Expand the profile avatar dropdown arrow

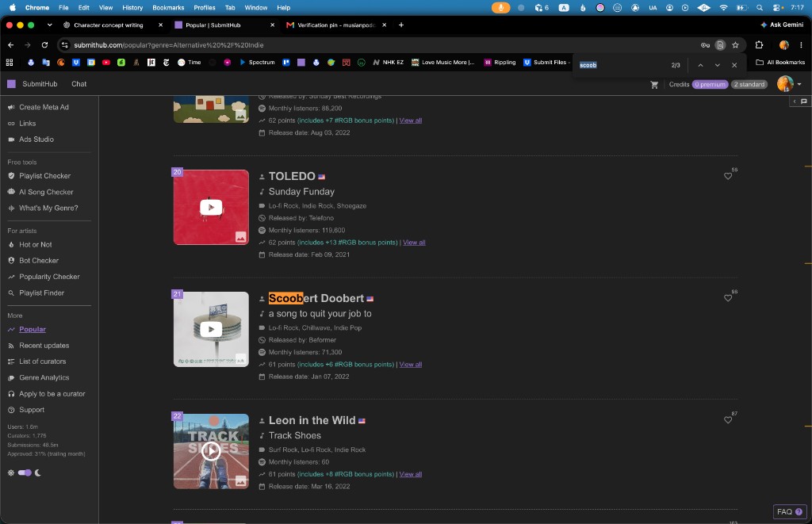tap(799, 84)
